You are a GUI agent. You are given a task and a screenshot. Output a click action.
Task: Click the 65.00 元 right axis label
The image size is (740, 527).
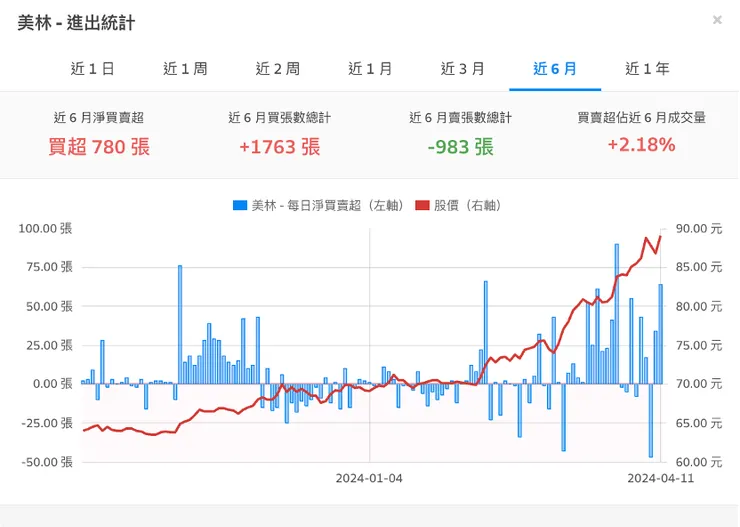(x=699, y=423)
